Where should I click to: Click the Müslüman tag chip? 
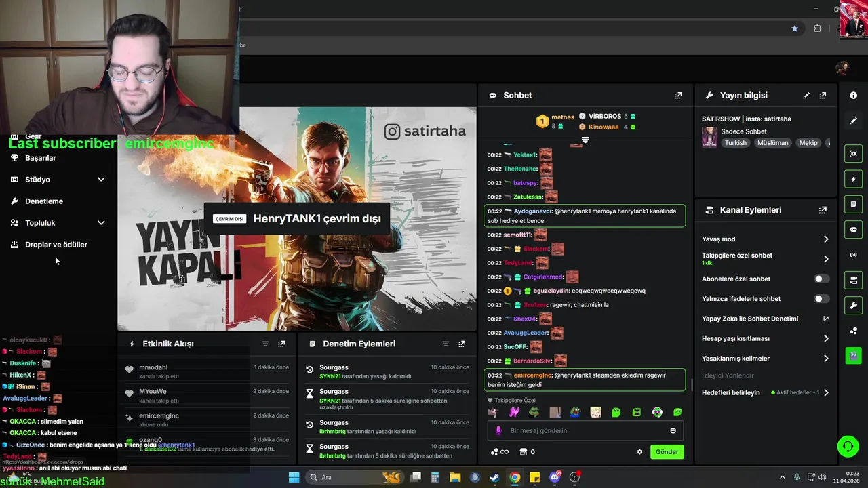pos(772,143)
